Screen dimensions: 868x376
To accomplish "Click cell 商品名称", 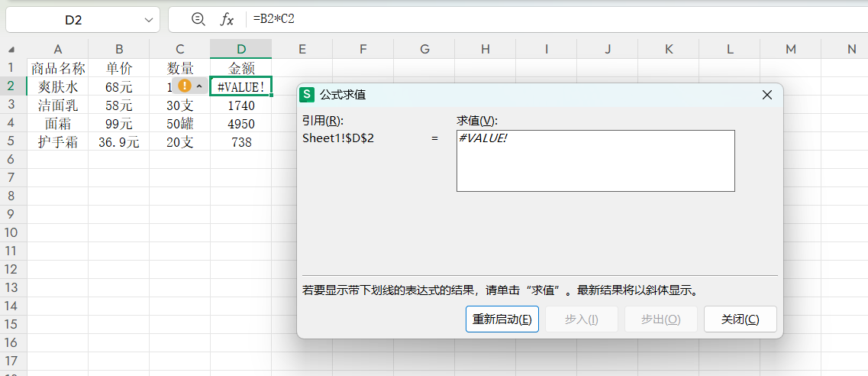I will (57, 68).
